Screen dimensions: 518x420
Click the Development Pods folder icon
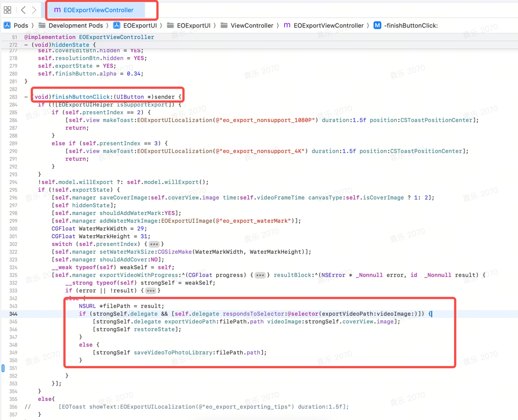tap(42, 25)
